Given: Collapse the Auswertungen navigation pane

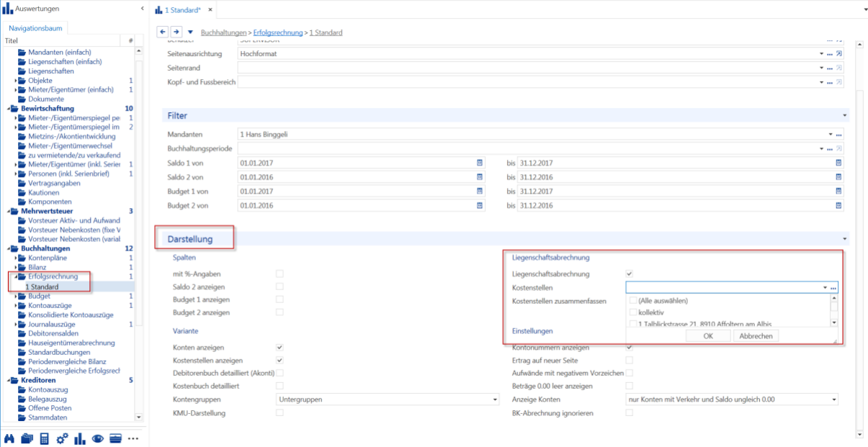Looking at the screenshot, I should (142, 9).
